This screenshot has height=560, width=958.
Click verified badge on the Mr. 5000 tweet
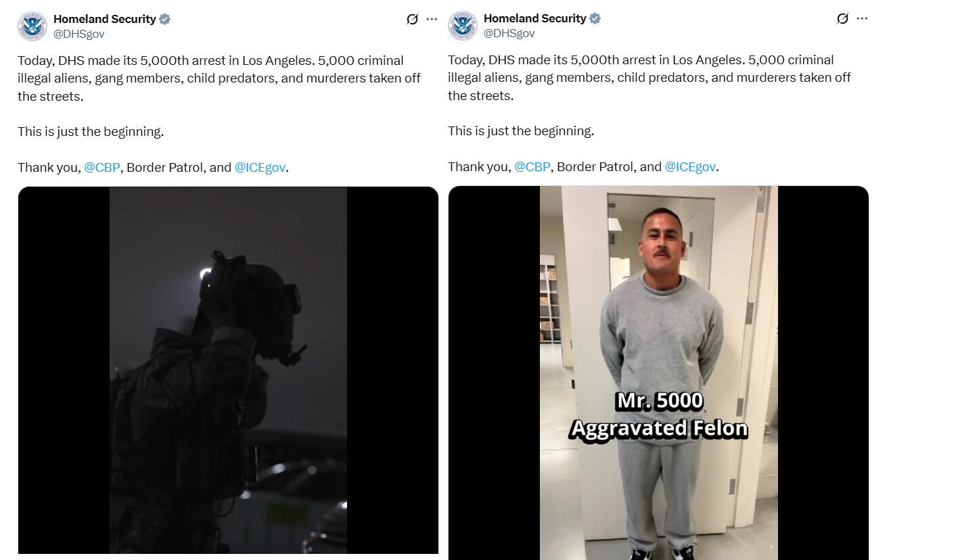pyautogui.click(x=595, y=19)
